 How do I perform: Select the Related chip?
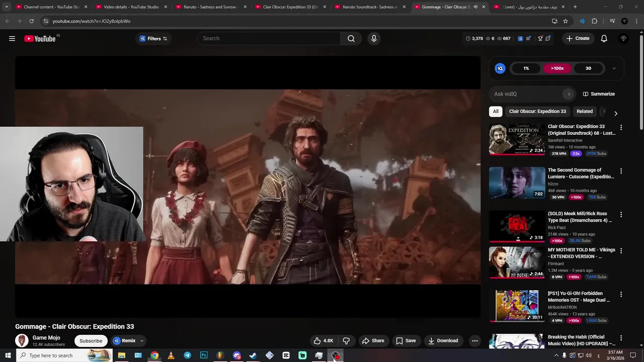pyautogui.click(x=585, y=111)
